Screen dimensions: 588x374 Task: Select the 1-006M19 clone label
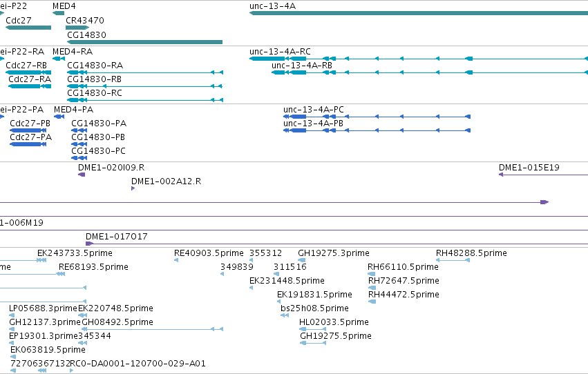[21, 223]
